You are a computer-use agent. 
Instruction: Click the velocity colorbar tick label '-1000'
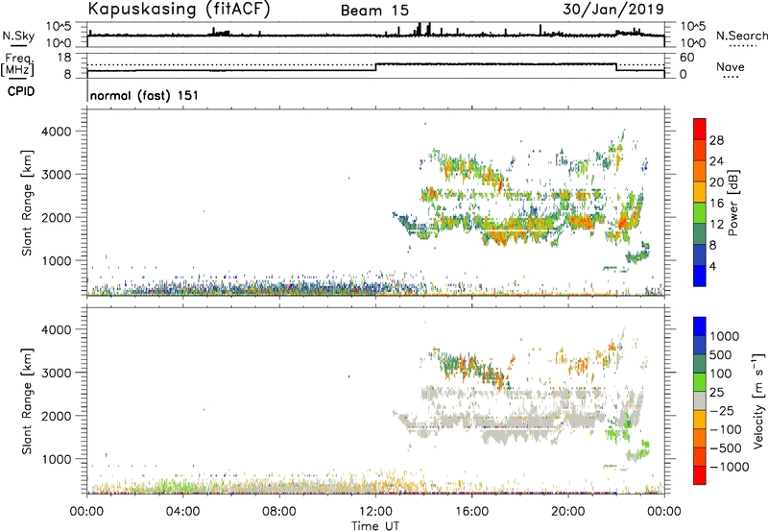tap(730, 467)
